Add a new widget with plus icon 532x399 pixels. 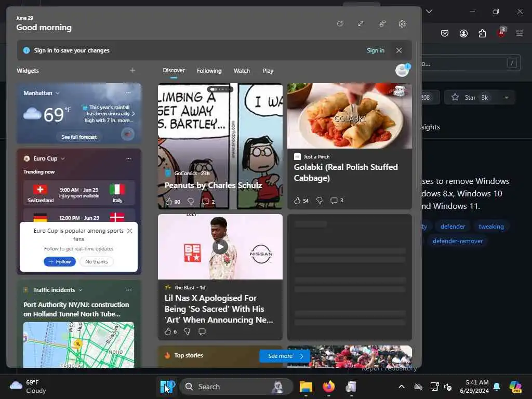132,70
